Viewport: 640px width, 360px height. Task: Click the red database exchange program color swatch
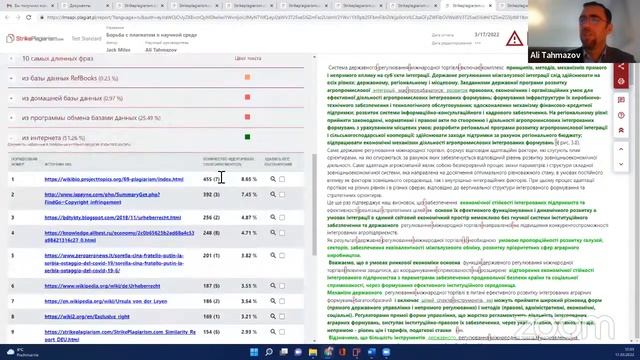pyautogui.click(x=247, y=117)
